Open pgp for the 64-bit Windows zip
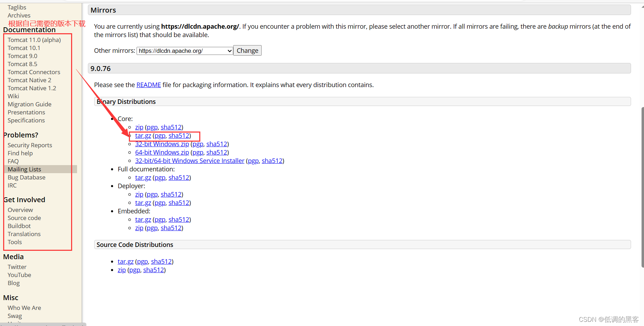Image resolution: width=644 pixels, height=326 pixels. (x=198, y=153)
